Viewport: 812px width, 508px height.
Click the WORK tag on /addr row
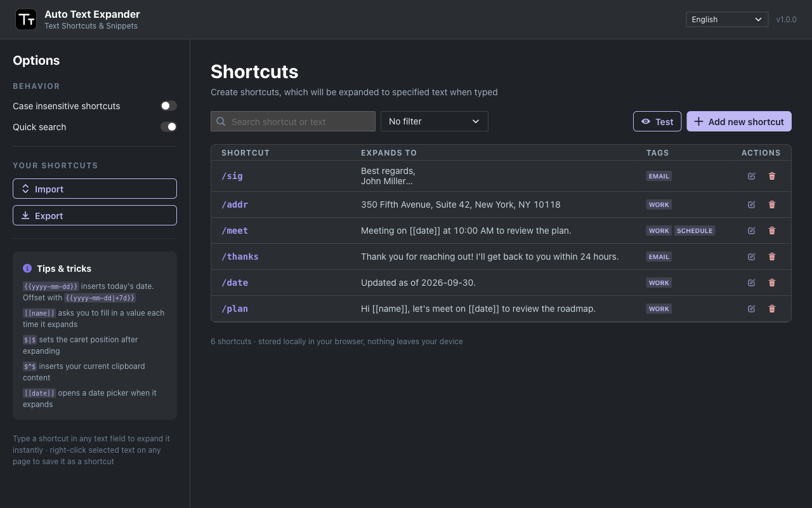point(659,204)
